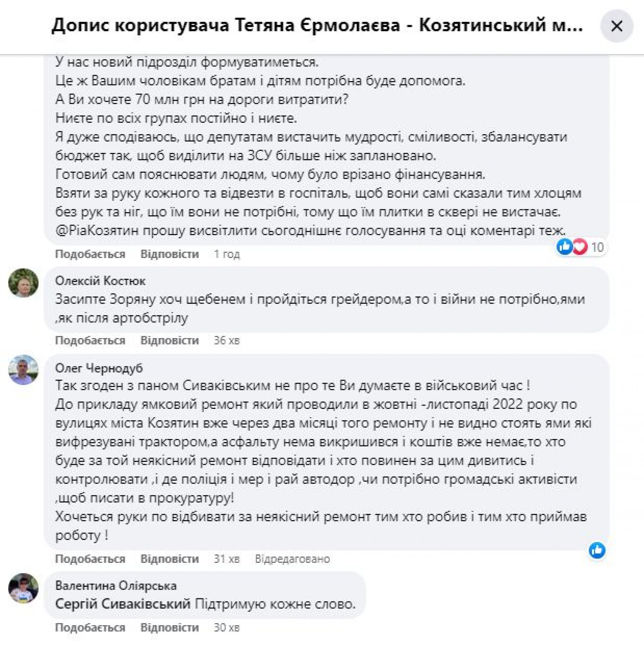Click the '36 хв' comment timestamp
Image resolution: width=644 pixels, height=645 pixels.
227,340
